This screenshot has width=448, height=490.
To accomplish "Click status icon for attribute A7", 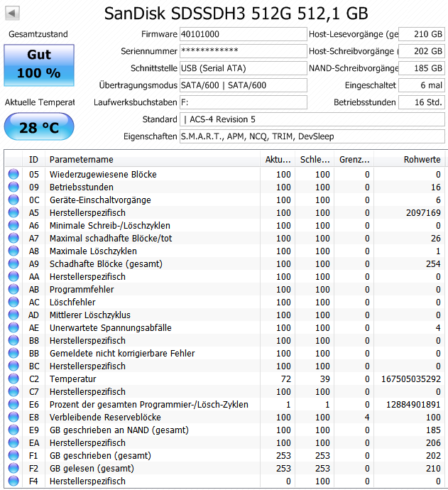I will [x=13, y=238].
